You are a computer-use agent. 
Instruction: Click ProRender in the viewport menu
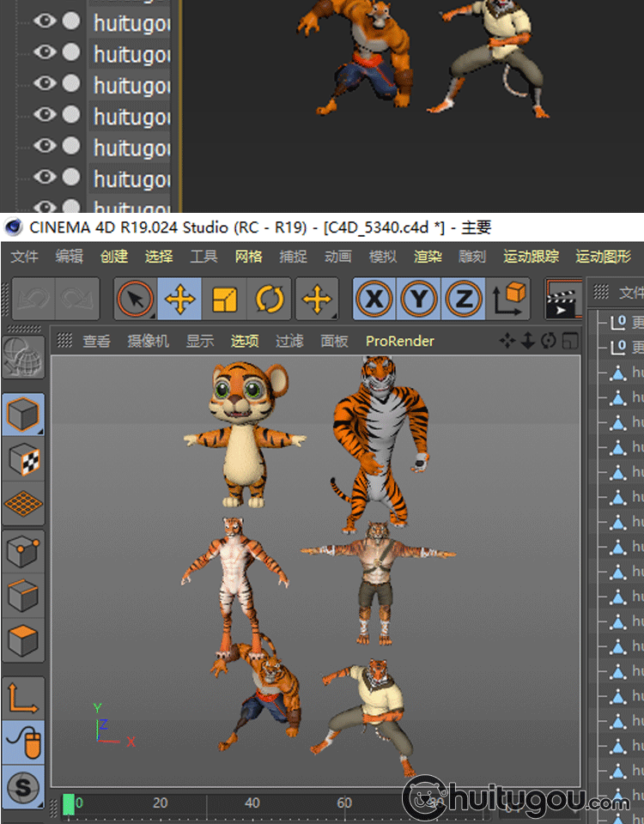(399, 341)
